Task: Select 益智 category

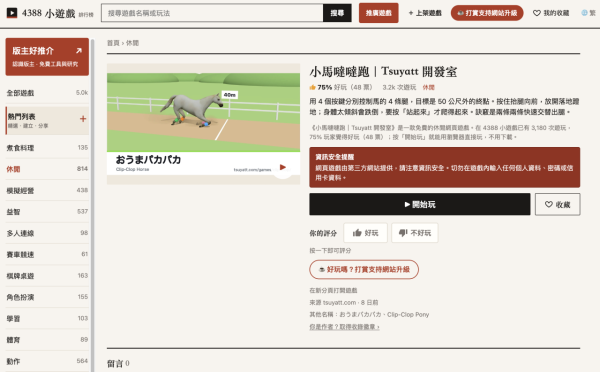Action: (x=47, y=212)
